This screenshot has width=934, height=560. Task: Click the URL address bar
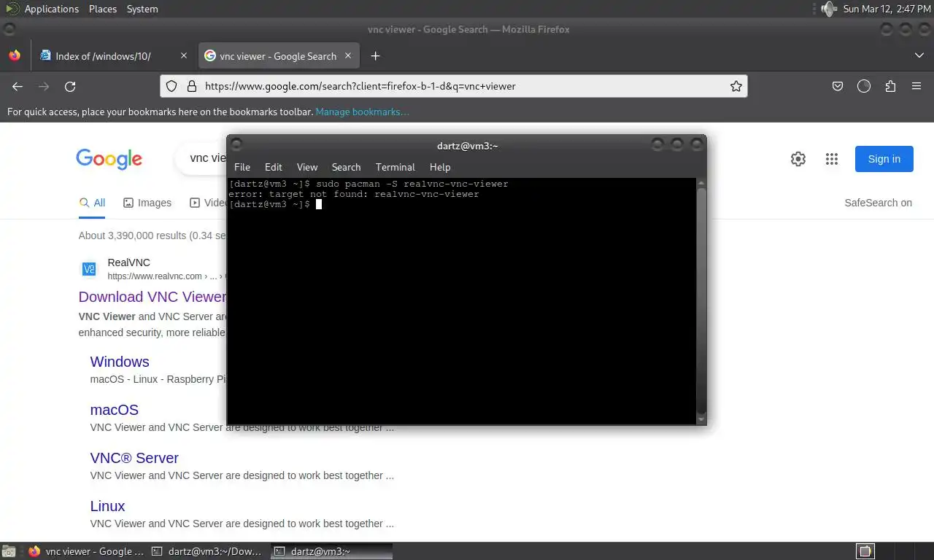452,86
